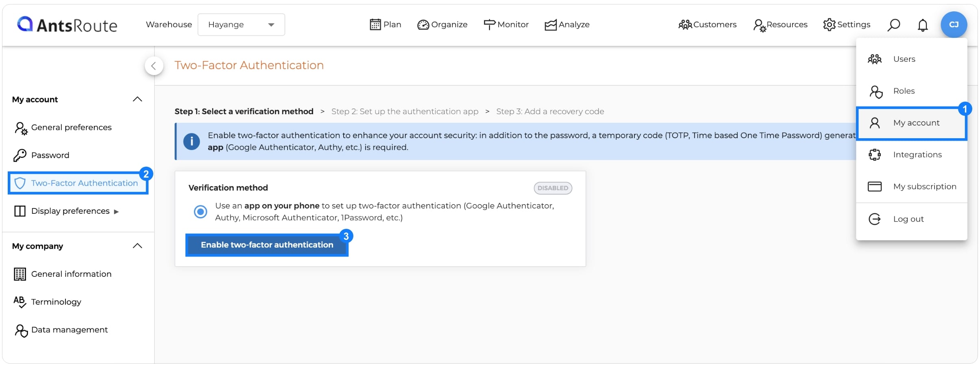Click the CJ user avatar
The height and width of the screenshot is (367, 980).
point(954,25)
